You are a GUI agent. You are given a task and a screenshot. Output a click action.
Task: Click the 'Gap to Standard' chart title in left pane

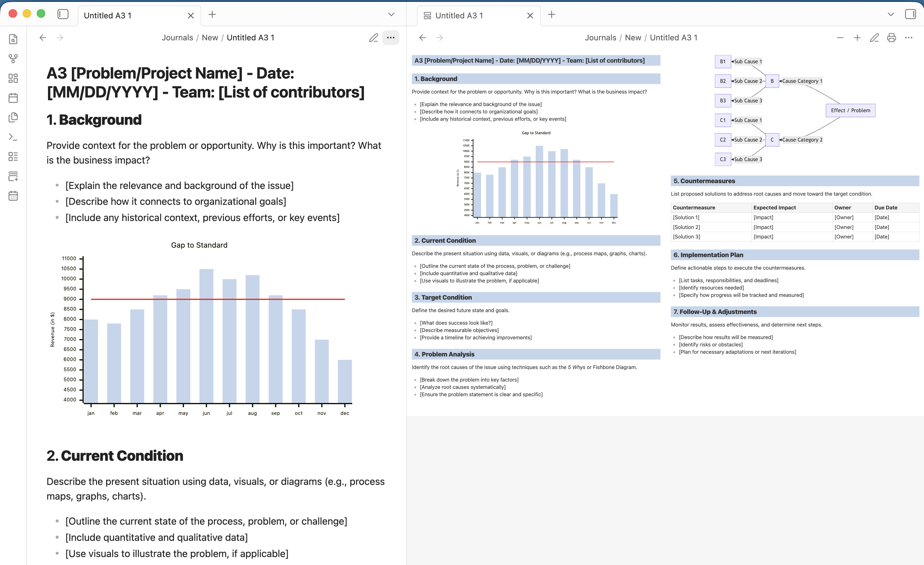(199, 245)
